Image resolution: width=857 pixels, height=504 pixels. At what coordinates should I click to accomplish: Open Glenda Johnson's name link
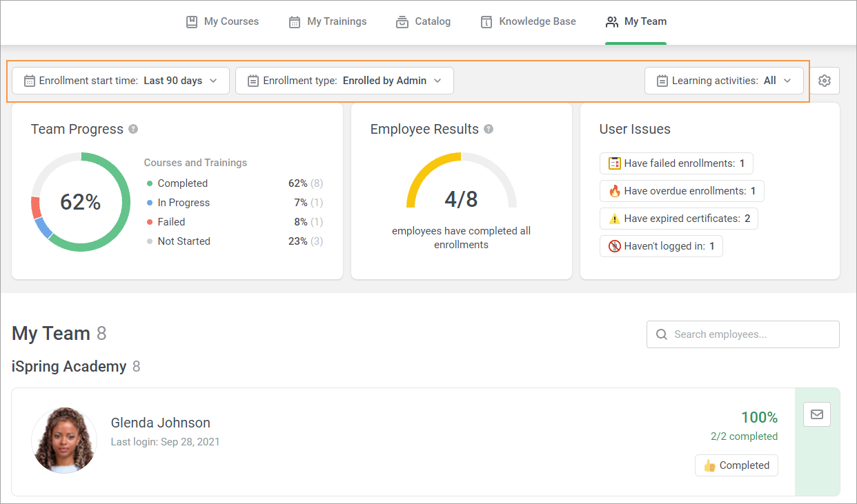[x=160, y=423]
